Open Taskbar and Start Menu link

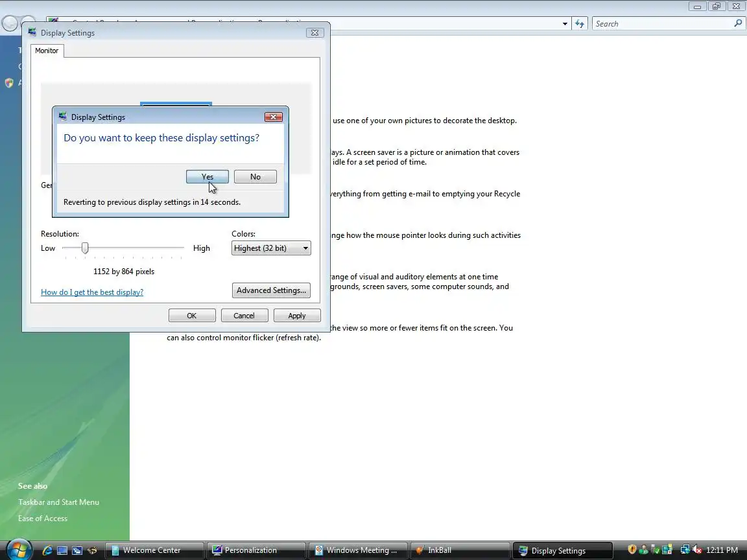(x=58, y=502)
